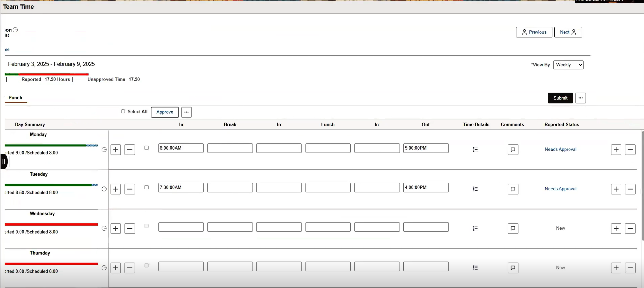Click the far-right plus button on Wednesday's row

616,228
